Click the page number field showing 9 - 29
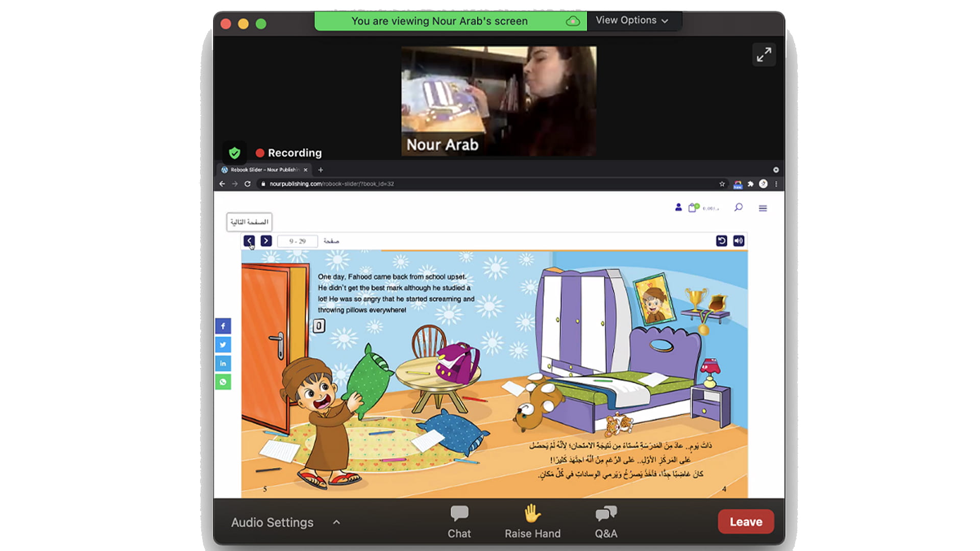The height and width of the screenshot is (551, 980). point(298,241)
